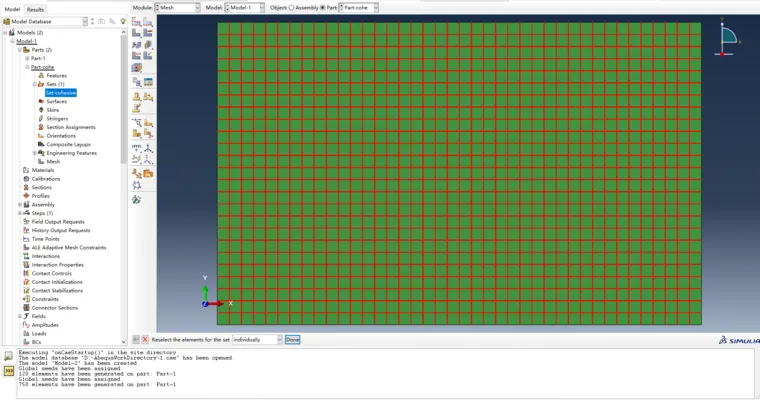The image size is (760, 400).
Task: Select the pencil-marked virtual topology tool
Action: tap(136, 108)
